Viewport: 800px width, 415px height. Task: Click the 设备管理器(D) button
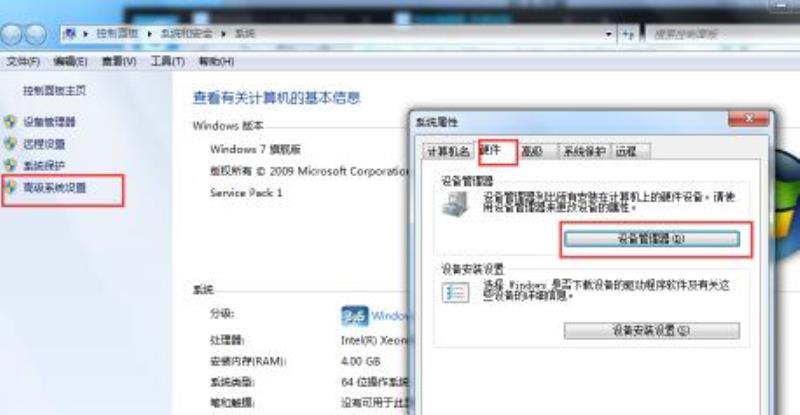pos(652,239)
